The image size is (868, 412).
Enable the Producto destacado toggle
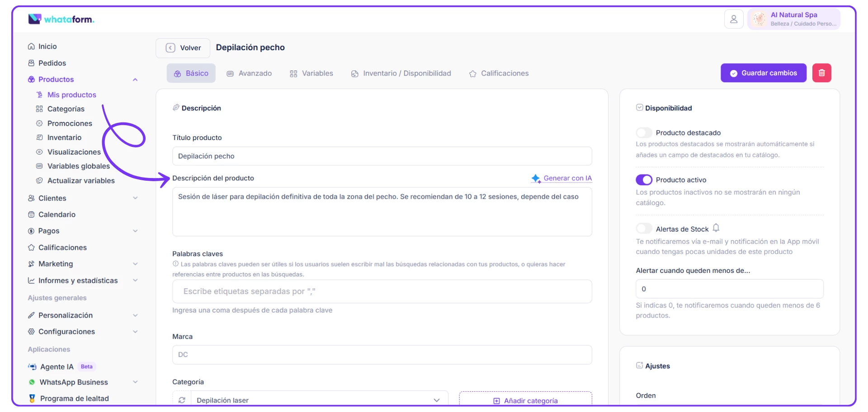pyautogui.click(x=644, y=133)
